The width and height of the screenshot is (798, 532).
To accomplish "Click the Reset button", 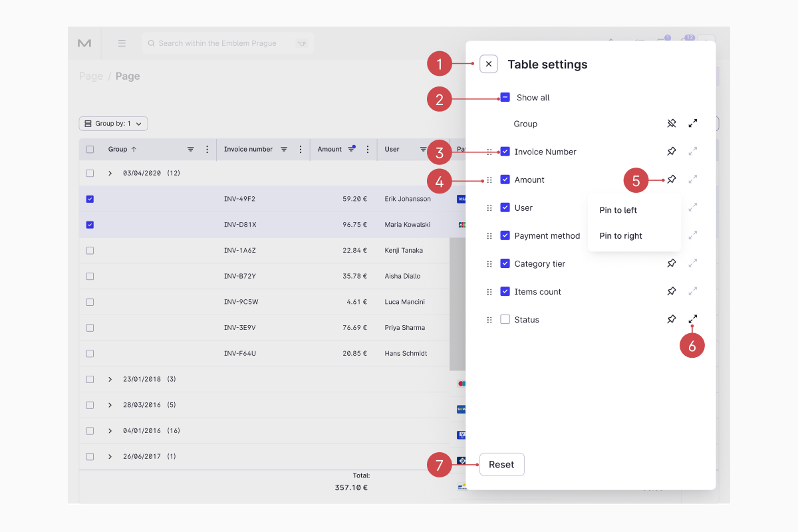I will pyautogui.click(x=502, y=465).
